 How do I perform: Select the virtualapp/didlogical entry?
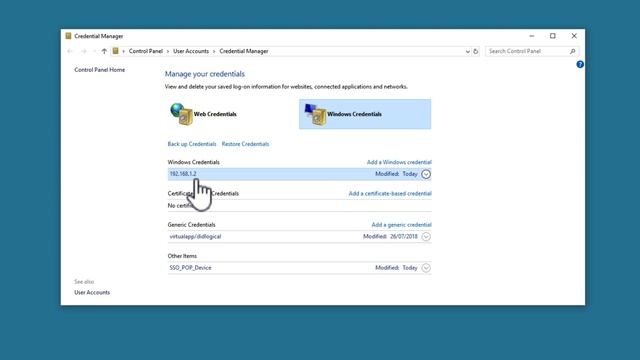[x=299, y=237]
